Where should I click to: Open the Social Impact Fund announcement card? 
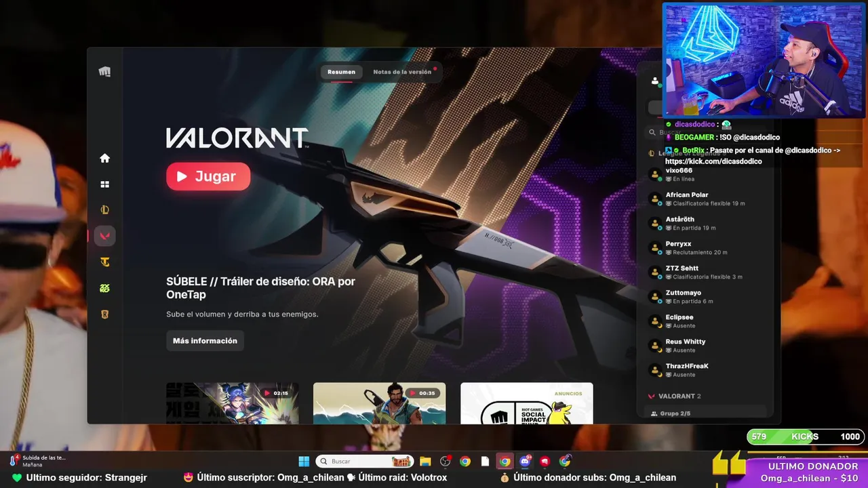527,403
